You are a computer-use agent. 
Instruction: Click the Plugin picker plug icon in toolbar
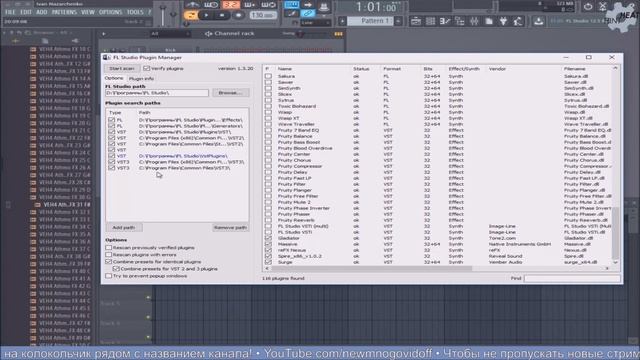[503, 21]
